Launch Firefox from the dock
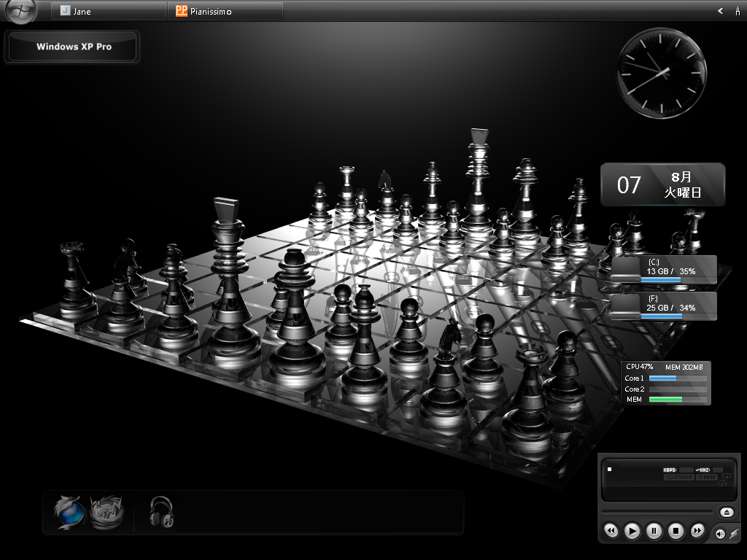Viewport: 747px width, 560px height. 69,512
